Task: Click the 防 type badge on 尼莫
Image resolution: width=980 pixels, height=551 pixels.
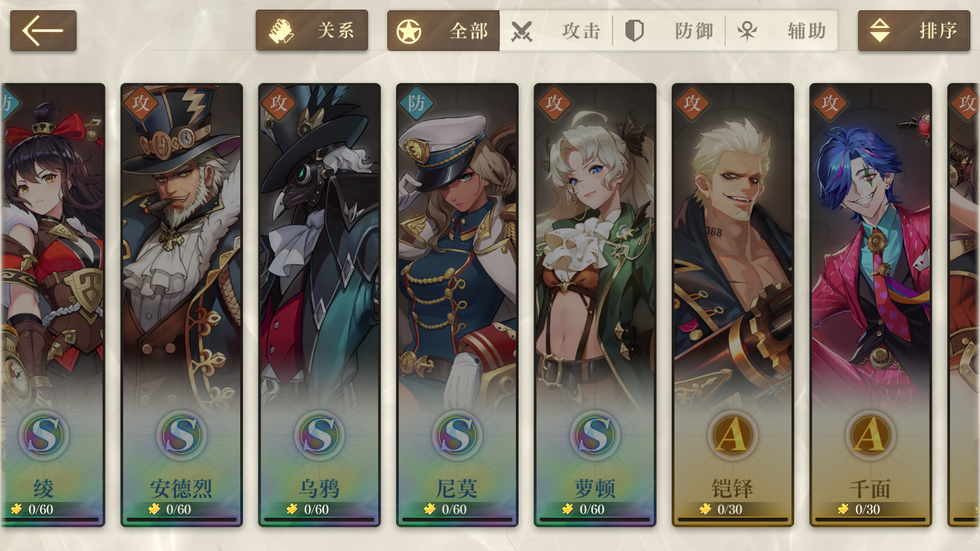Action: pyautogui.click(x=416, y=103)
